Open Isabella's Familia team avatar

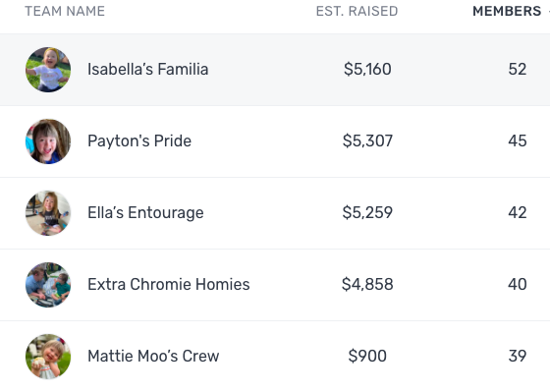(48, 70)
